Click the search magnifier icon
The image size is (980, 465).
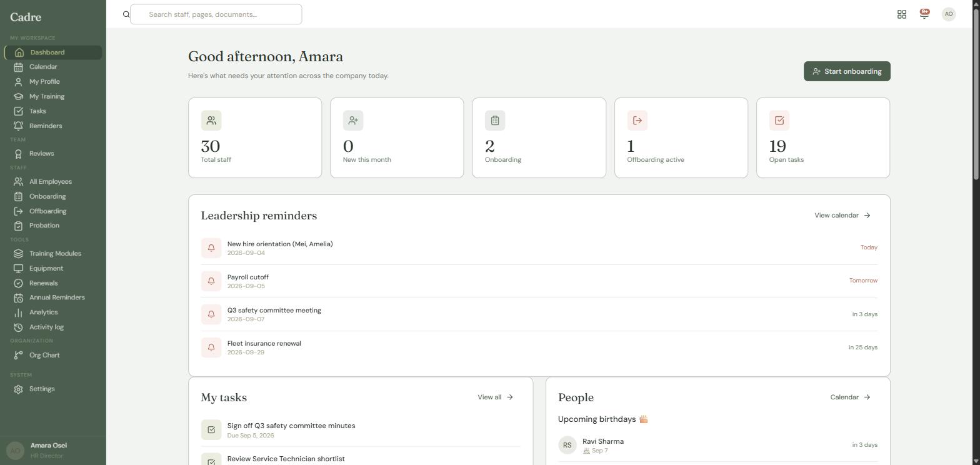126,14
